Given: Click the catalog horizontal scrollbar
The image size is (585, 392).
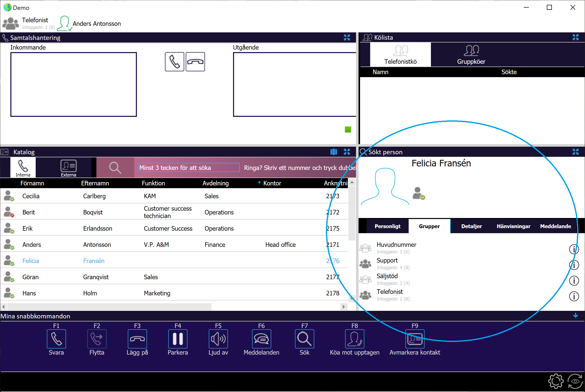Looking at the screenshot, I should [109, 307].
